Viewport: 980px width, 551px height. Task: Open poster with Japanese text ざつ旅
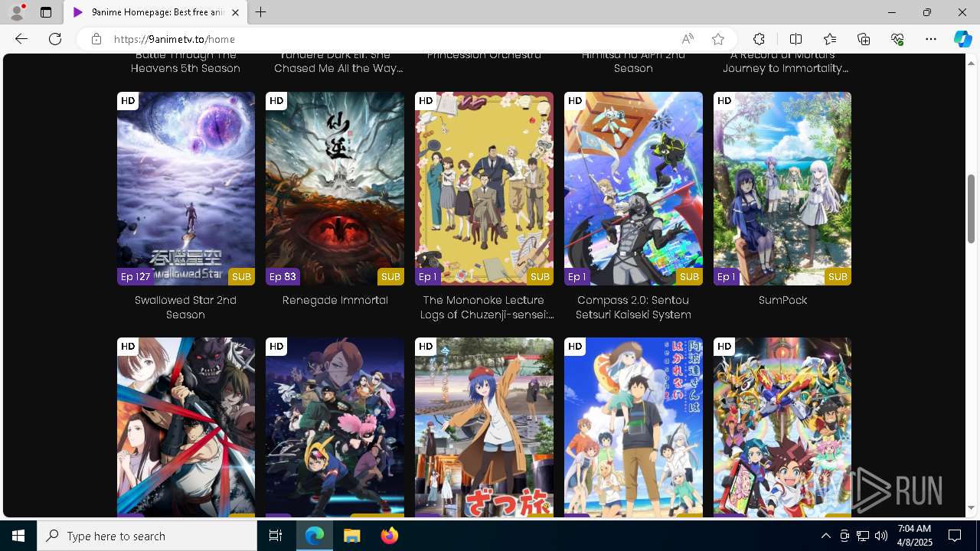[x=484, y=427]
